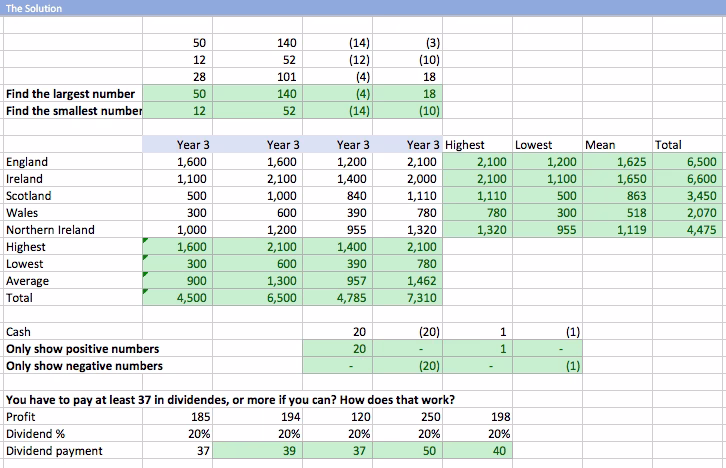This screenshot has width=726, height=468.
Task: Select the Total row cell 7,310
Action: point(407,298)
